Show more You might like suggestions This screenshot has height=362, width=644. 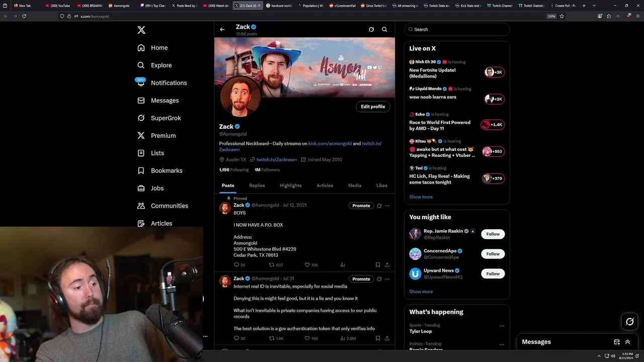tap(421, 292)
